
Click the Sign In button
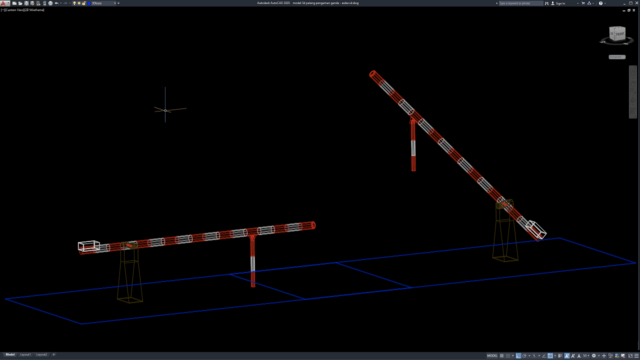pos(558,3)
